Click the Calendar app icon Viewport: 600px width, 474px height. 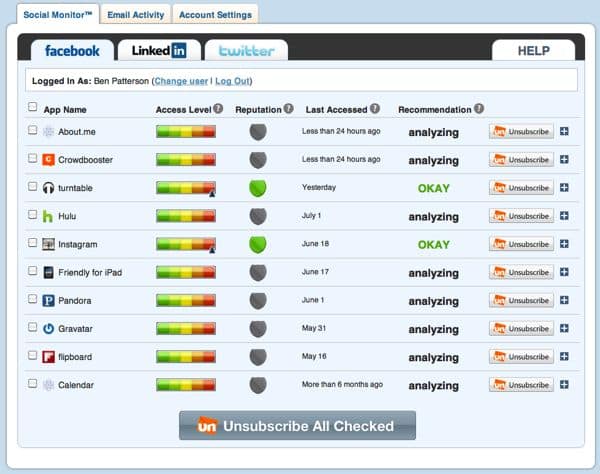pyautogui.click(x=48, y=385)
